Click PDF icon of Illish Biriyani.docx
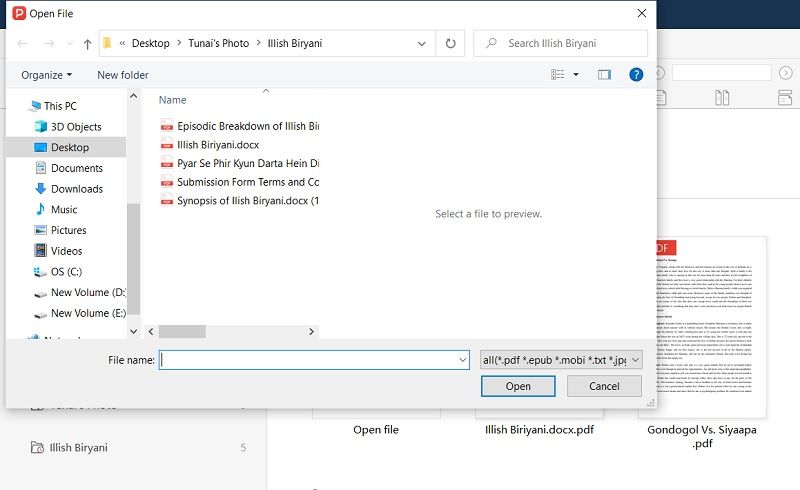The height and width of the screenshot is (490, 800). point(167,145)
